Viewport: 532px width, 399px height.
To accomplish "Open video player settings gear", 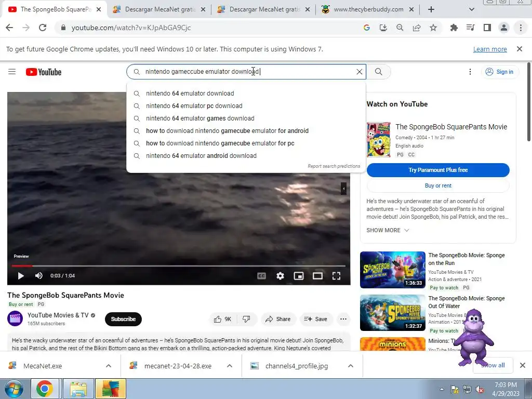I will click(x=280, y=276).
